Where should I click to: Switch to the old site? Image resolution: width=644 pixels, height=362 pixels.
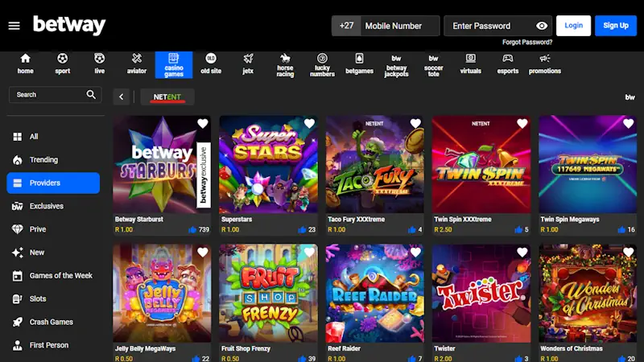point(211,64)
